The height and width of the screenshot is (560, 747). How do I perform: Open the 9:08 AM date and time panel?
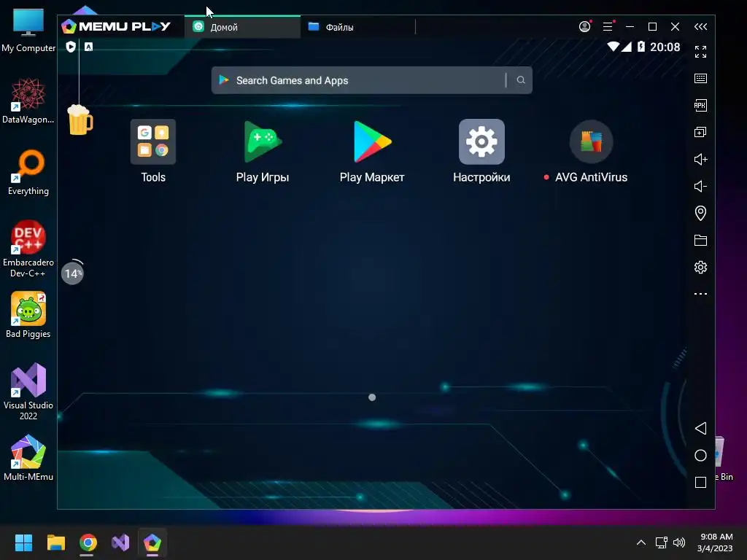715,542
